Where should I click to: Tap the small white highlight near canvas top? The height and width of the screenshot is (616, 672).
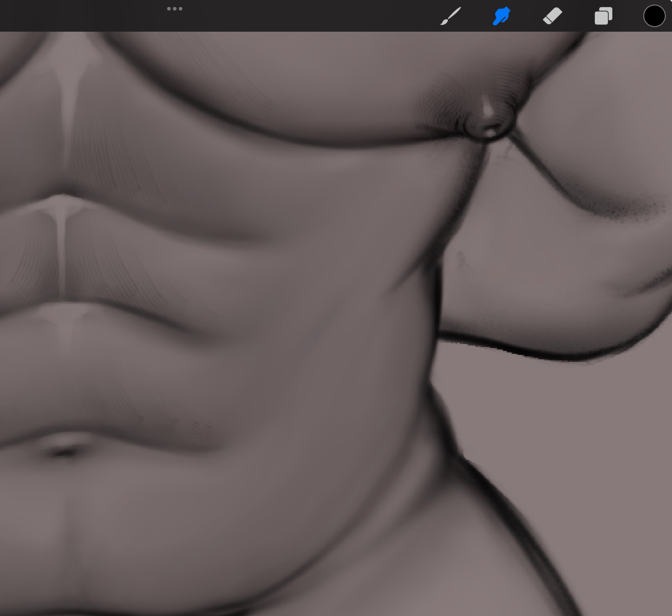(x=487, y=108)
